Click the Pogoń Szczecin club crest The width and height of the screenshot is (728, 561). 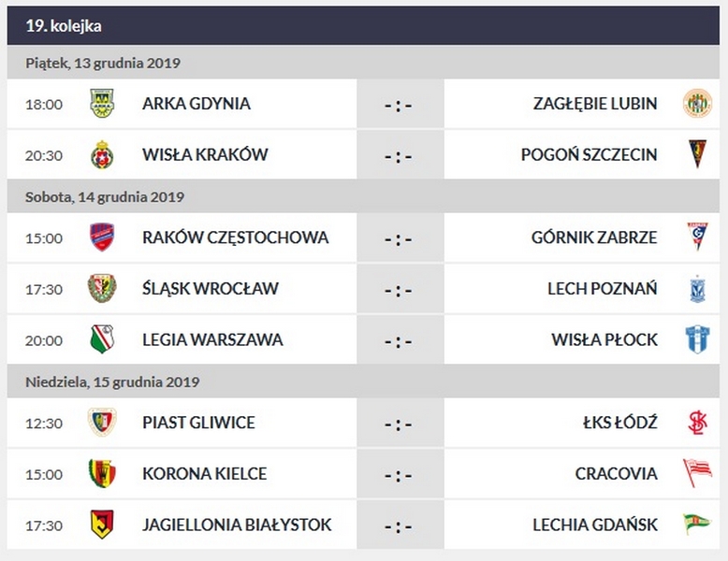[697, 154]
